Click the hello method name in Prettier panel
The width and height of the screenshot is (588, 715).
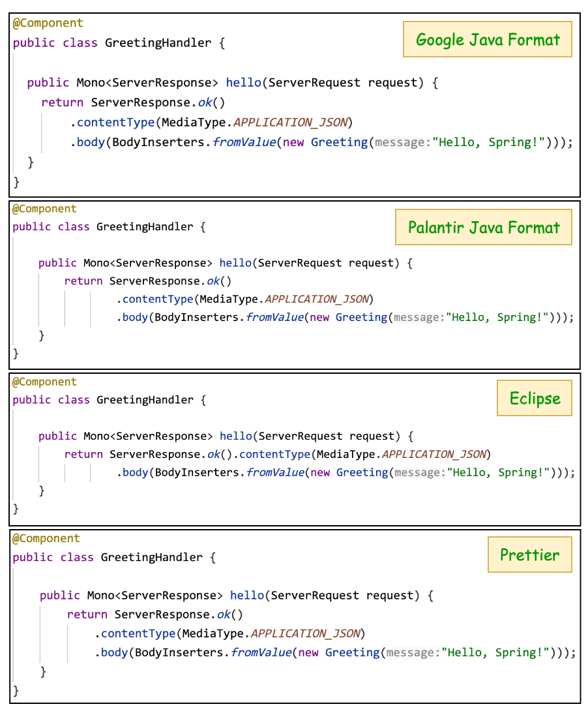[247, 596]
